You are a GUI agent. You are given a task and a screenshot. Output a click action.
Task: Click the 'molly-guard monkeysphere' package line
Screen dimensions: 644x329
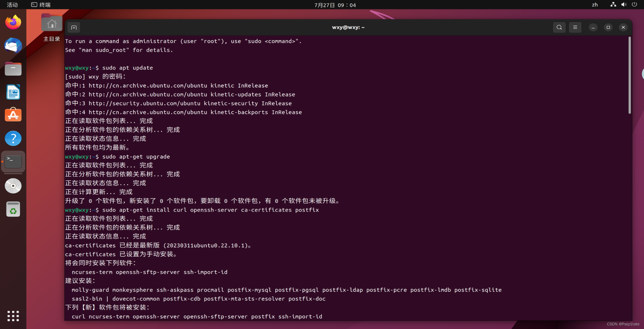pos(286,290)
